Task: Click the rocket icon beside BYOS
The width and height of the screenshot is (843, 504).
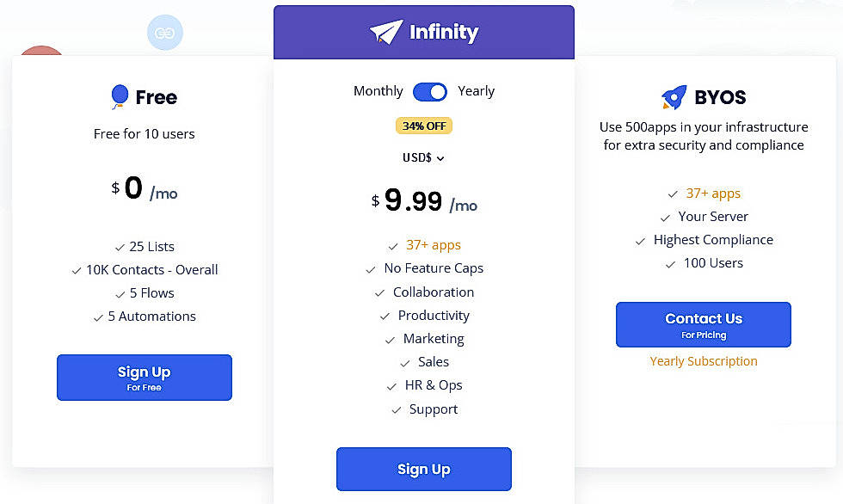Action: point(674,97)
